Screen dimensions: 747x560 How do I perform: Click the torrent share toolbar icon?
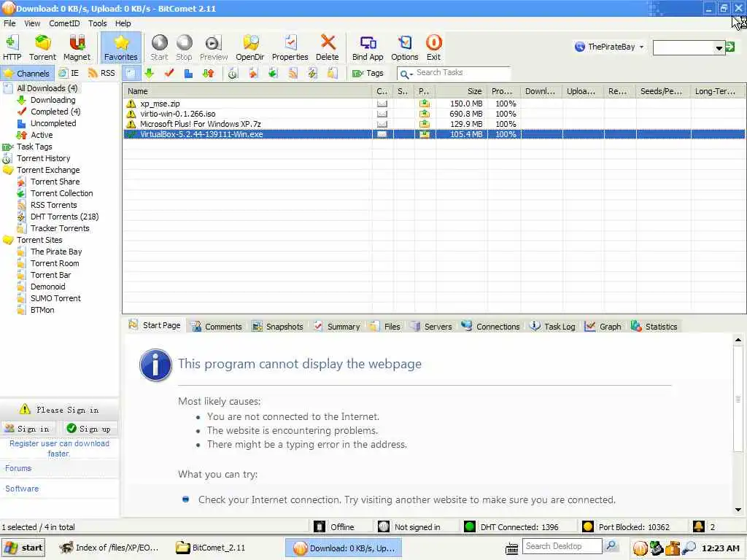click(252, 74)
